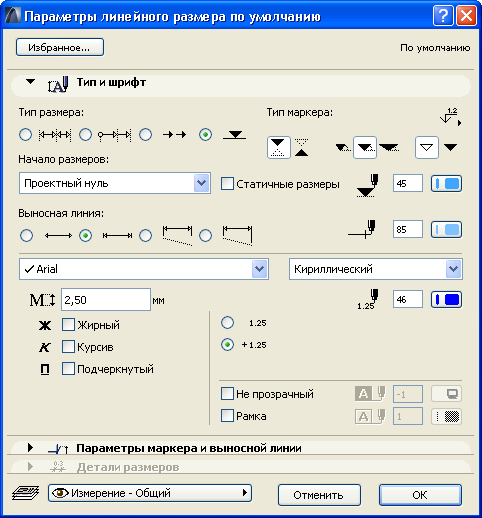
Task: Open the Проектный нуль origin dropdown
Action: click(x=115, y=183)
